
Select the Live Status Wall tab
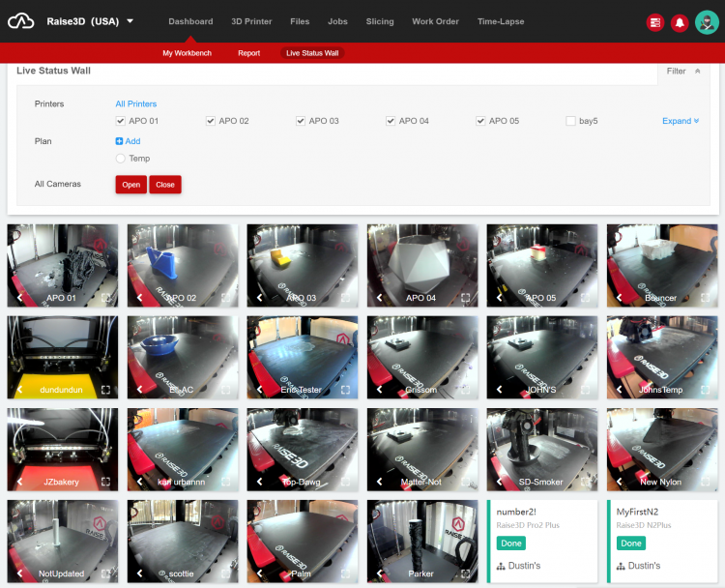pyautogui.click(x=312, y=53)
